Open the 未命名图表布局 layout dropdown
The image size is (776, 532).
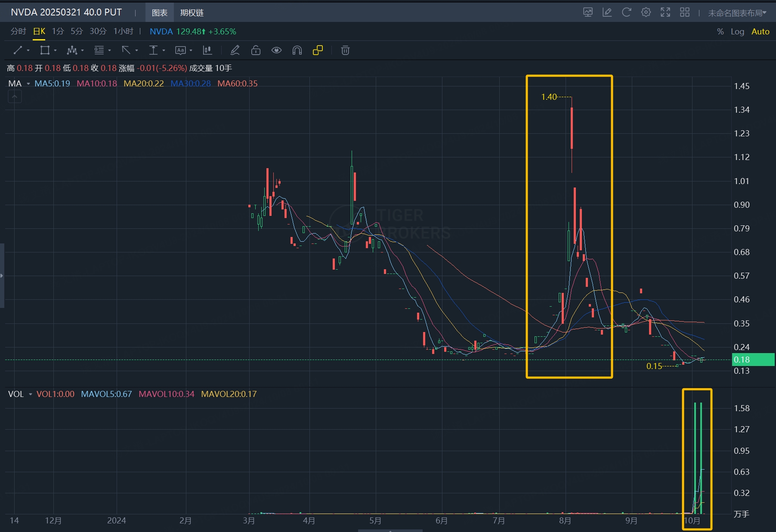click(737, 13)
